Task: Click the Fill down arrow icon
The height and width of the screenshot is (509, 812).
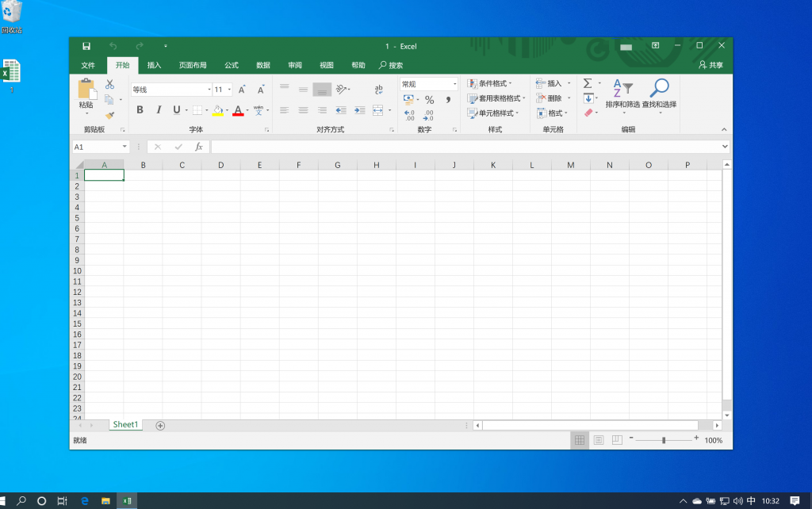Action: (x=588, y=98)
